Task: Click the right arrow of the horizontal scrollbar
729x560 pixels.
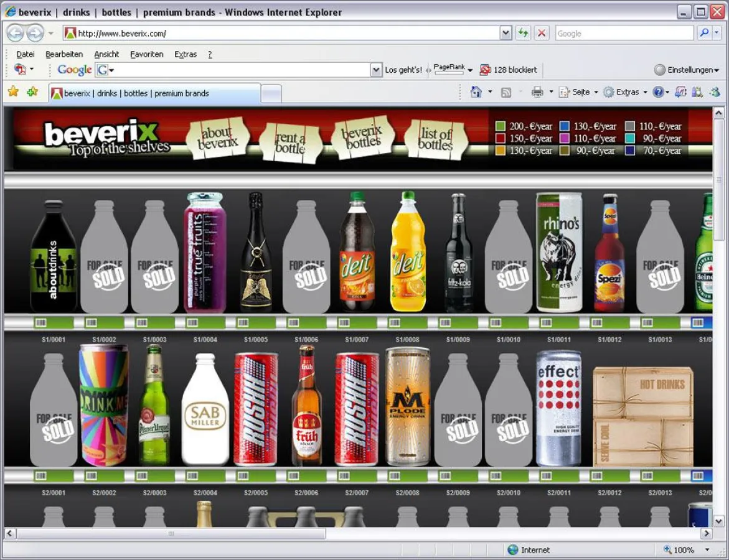Action: 707,533
